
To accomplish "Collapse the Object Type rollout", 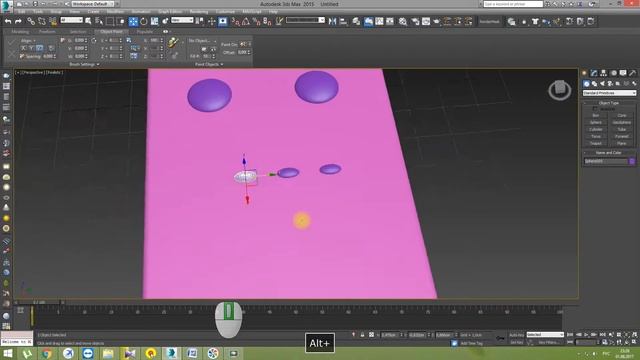I will click(609, 103).
